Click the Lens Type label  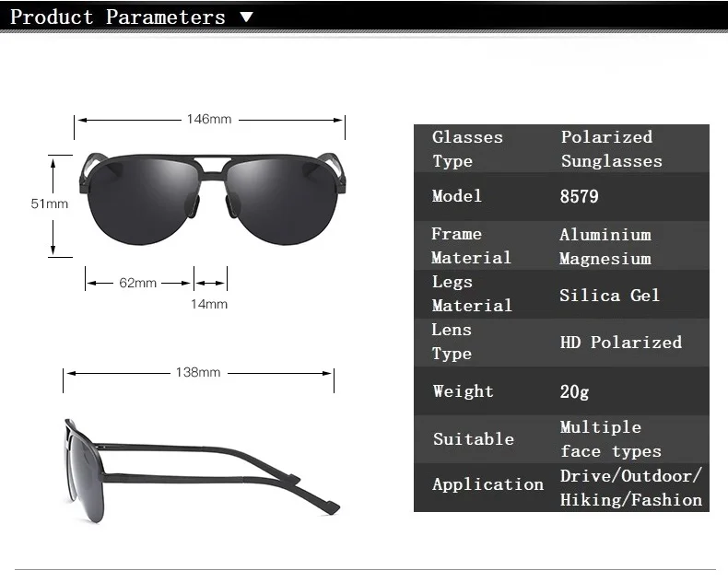click(x=452, y=342)
